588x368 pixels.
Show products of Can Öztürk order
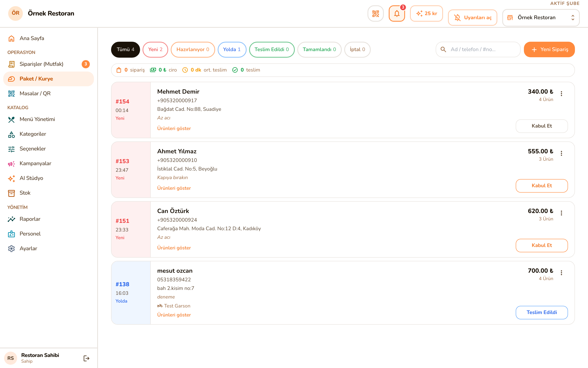[x=174, y=248]
